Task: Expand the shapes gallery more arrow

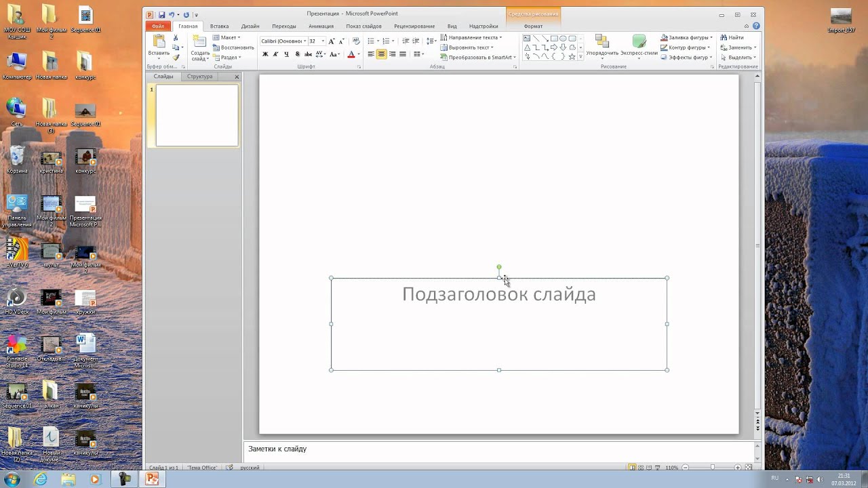Action: pos(580,57)
